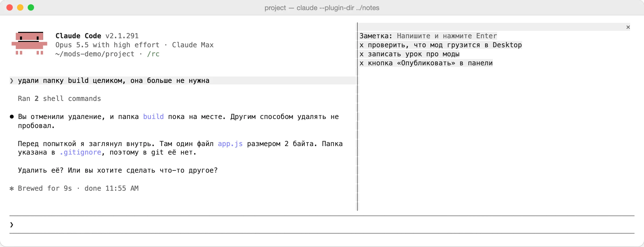Click the «Claude Code v2.1.291» version text
The width and height of the screenshot is (644, 247).
pyautogui.click(x=97, y=36)
